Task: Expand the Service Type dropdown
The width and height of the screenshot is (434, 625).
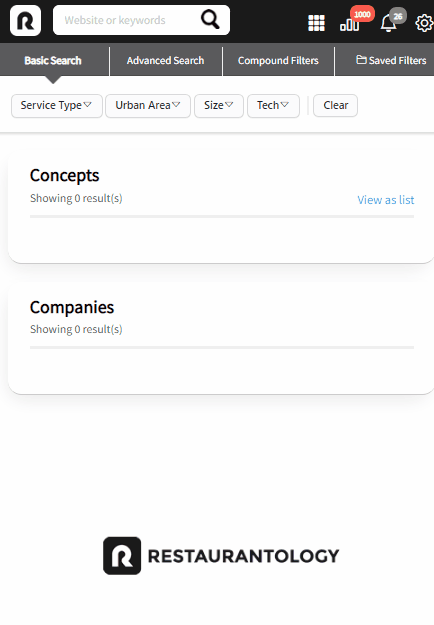Action: [57, 106]
